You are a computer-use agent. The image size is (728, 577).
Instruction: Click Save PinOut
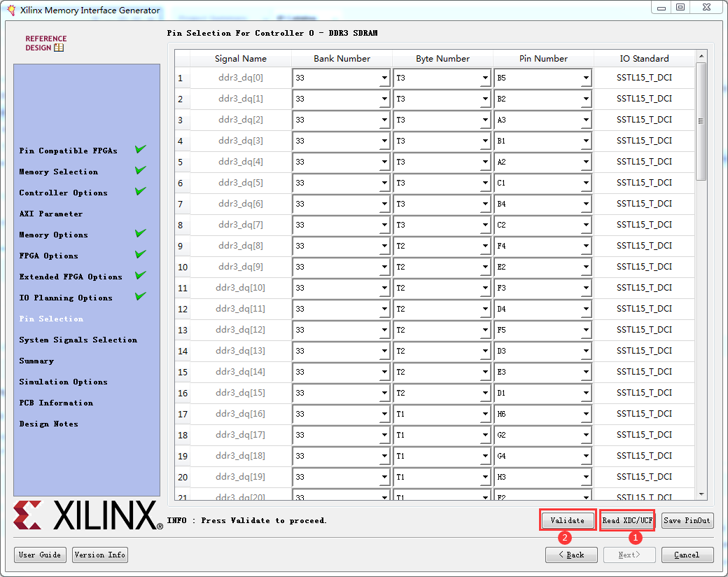coord(687,520)
